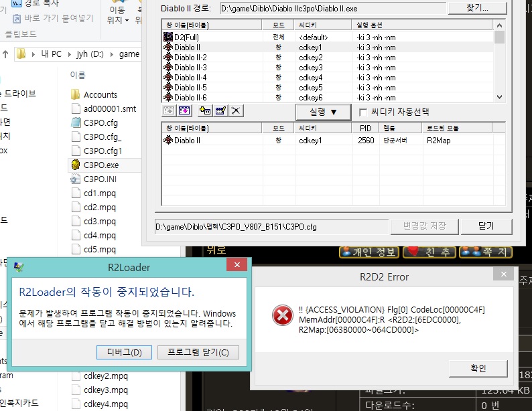Click C3PO.cfg notepad file icon

[x=76, y=122]
